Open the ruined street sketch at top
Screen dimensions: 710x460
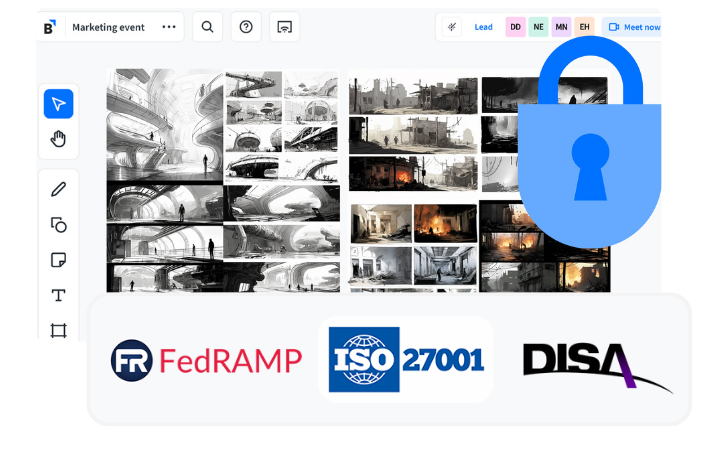(413, 96)
